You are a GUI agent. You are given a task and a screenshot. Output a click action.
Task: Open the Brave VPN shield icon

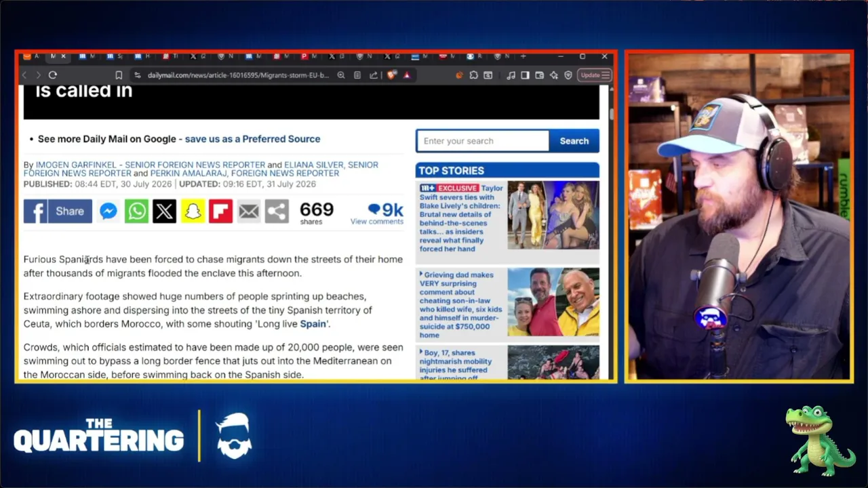(x=568, y=75)
